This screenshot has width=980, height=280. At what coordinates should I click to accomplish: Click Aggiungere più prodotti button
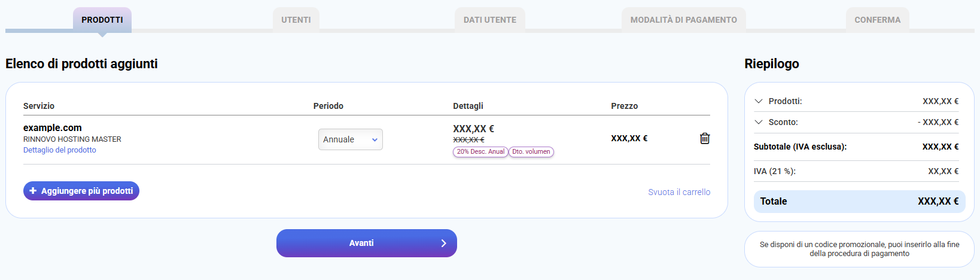(81, 191)
